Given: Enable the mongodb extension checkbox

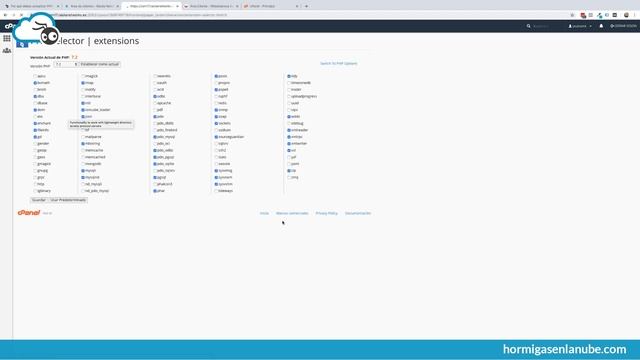Looking at the screenshot, I should point(83,164).
